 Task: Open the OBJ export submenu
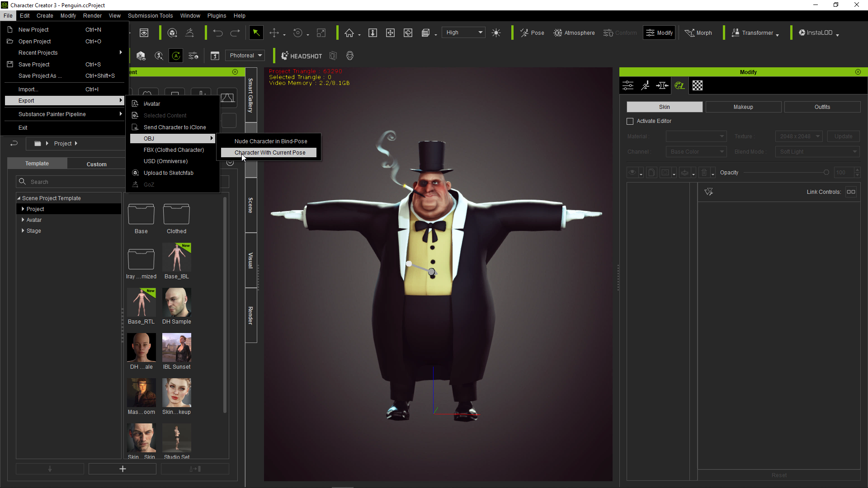[x=172, y=139]
